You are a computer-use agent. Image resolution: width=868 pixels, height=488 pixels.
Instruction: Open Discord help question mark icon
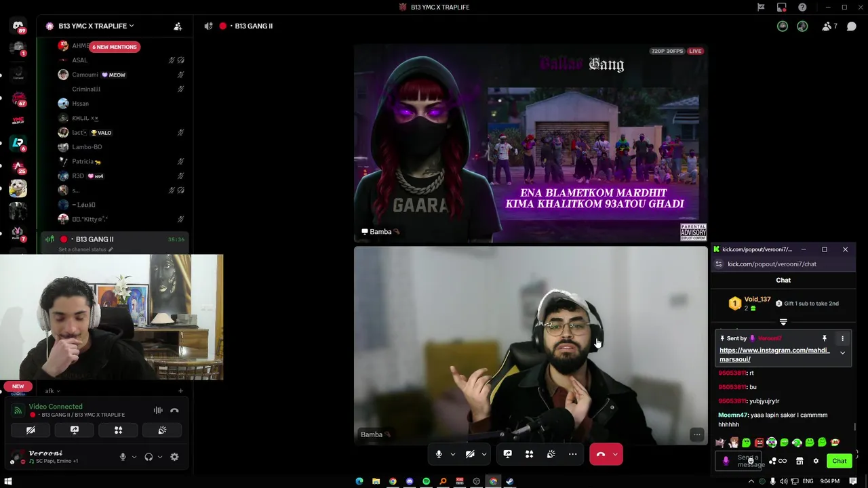click(802, 7)
